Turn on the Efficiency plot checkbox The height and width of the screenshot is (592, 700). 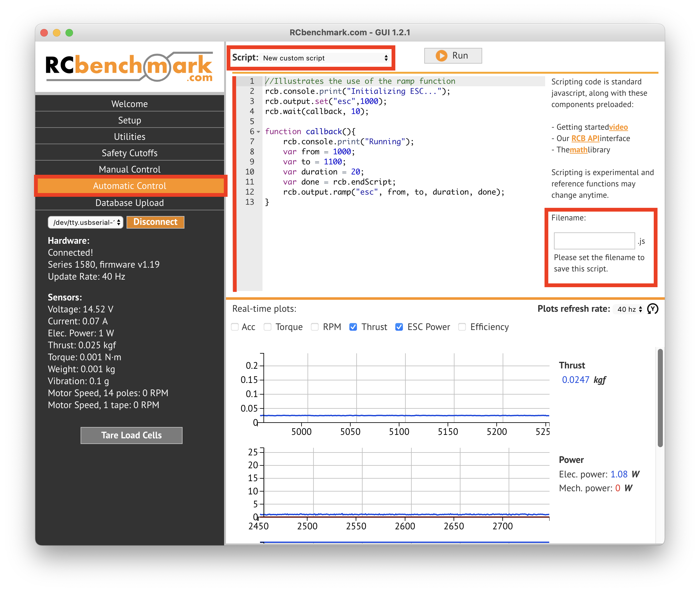462,327
